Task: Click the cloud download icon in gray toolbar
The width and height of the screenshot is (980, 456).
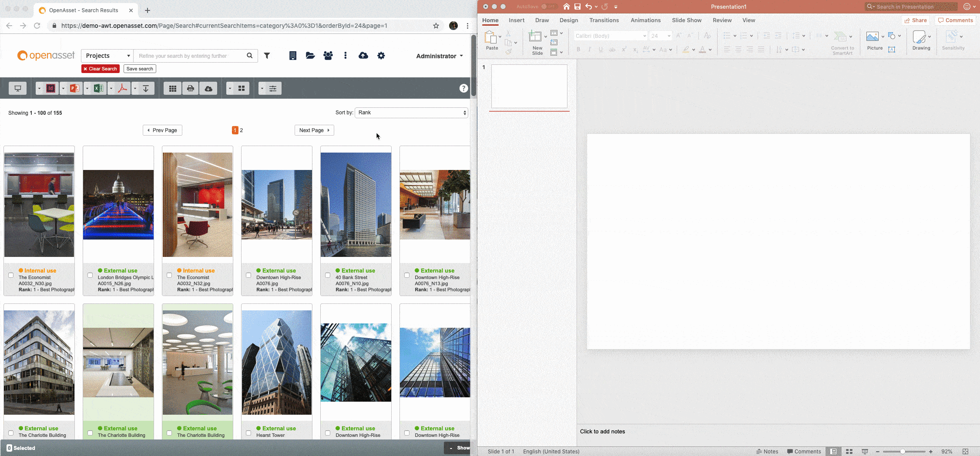Action: tap(208, 88)
